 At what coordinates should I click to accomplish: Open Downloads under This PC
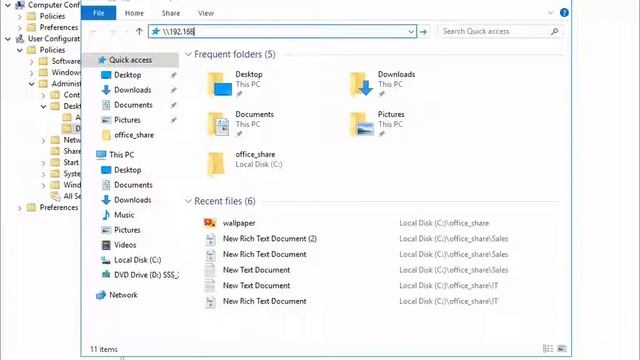[x=132, y=200]
